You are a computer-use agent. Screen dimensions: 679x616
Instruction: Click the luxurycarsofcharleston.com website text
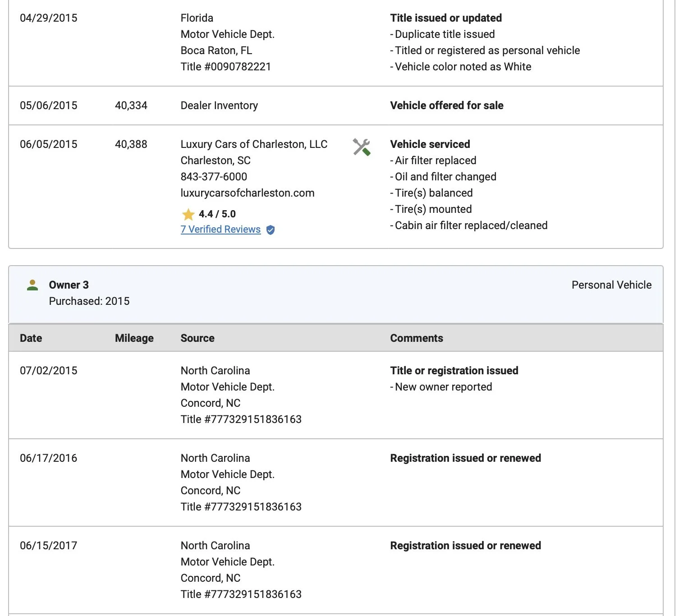point(248,193)
